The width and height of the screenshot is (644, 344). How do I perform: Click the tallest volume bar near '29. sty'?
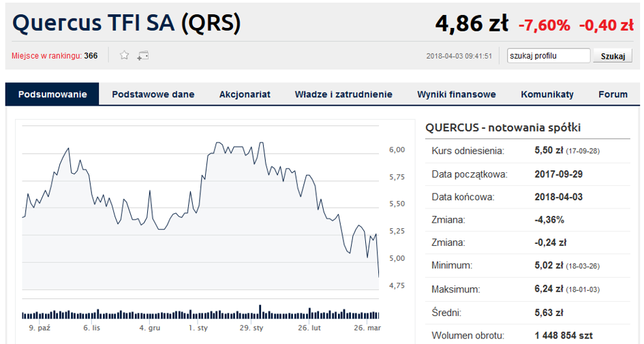(260, 311)
